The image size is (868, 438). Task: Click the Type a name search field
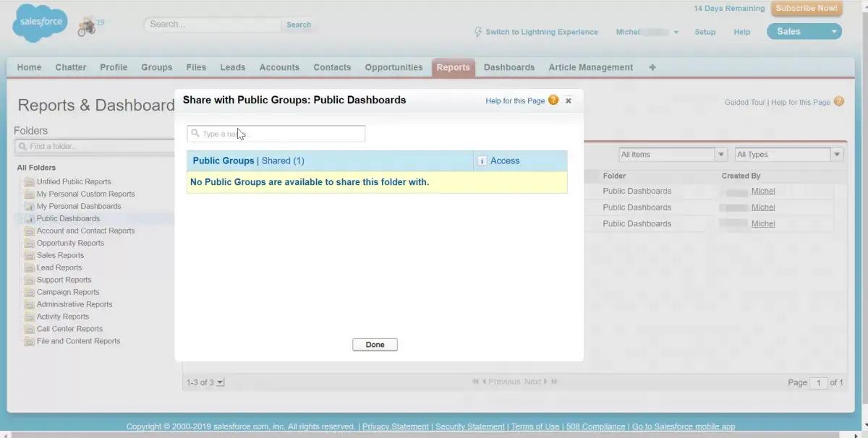click(x=276, y=134)
